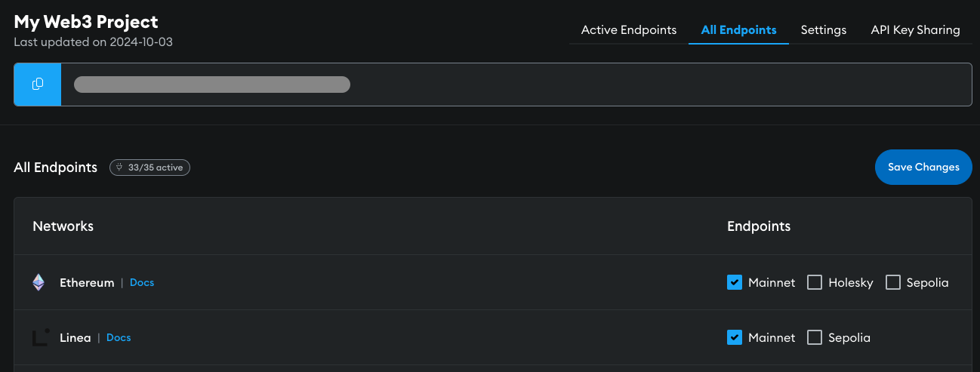
Task: Click the 33/35 active badge
Action: point(150,168)
